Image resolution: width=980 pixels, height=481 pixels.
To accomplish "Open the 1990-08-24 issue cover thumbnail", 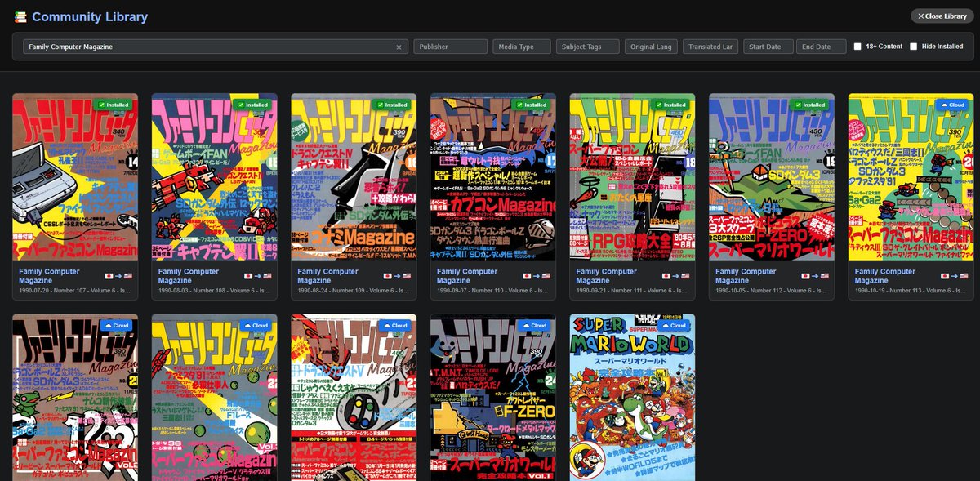I will pyautogui.click(x=354, y=176).
